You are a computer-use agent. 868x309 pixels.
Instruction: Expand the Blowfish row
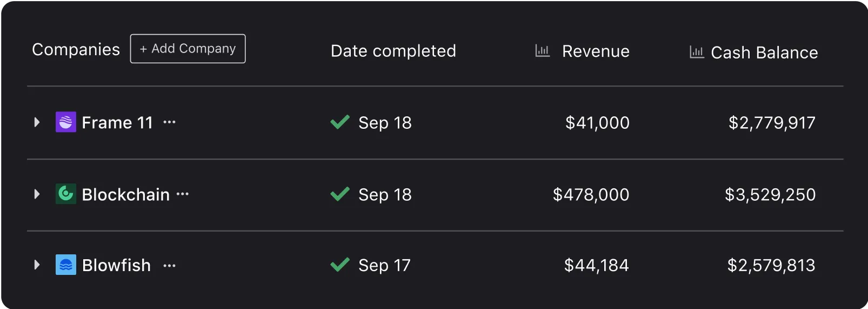coord(37,265)
